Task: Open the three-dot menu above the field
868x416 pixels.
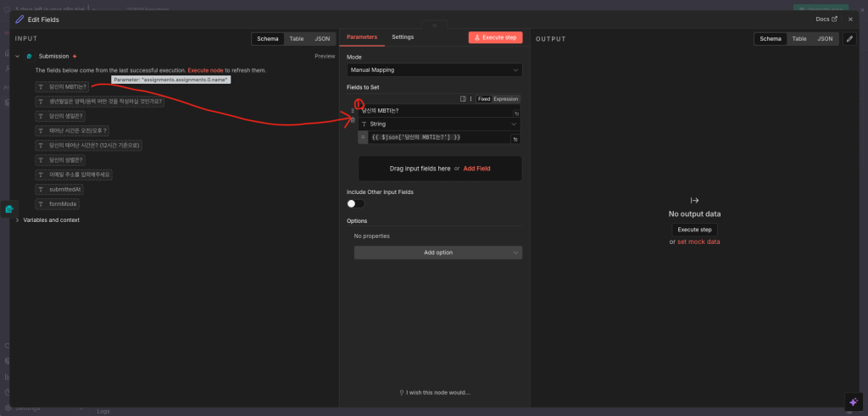Action: pos(470,99)
